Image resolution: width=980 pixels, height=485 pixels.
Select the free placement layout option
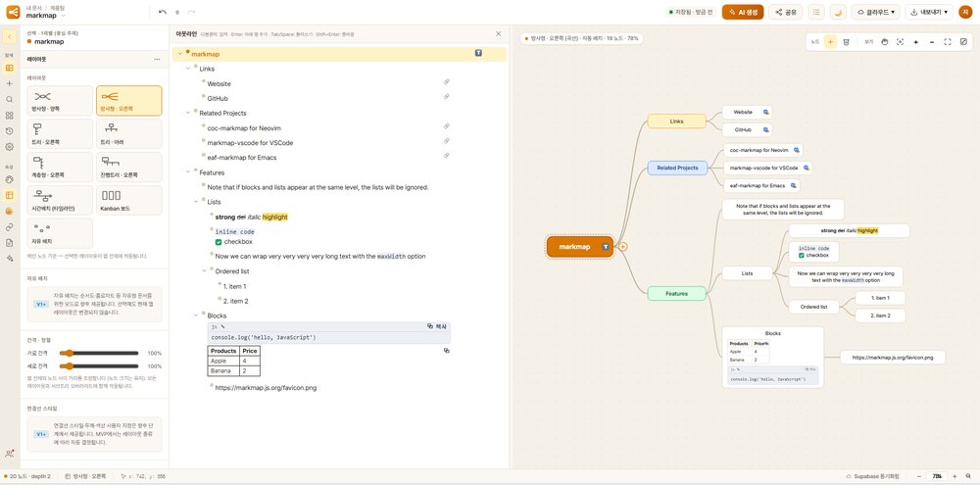pyautogui.click(x=60, y=233)
